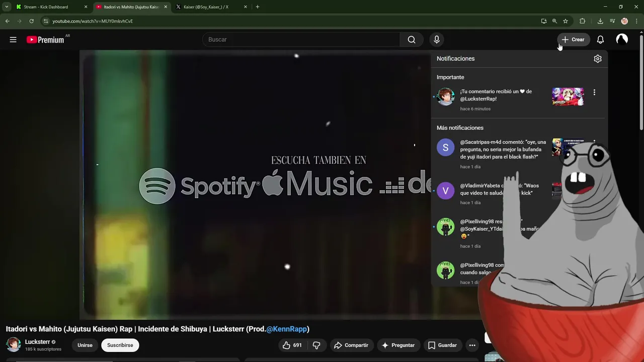Go back in browser history

(x=7, y=21)
